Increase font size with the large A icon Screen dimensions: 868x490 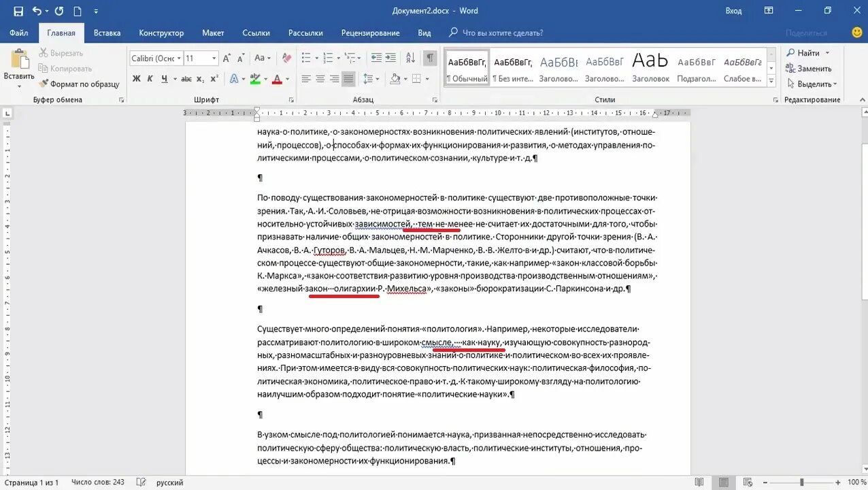(227, 59)
